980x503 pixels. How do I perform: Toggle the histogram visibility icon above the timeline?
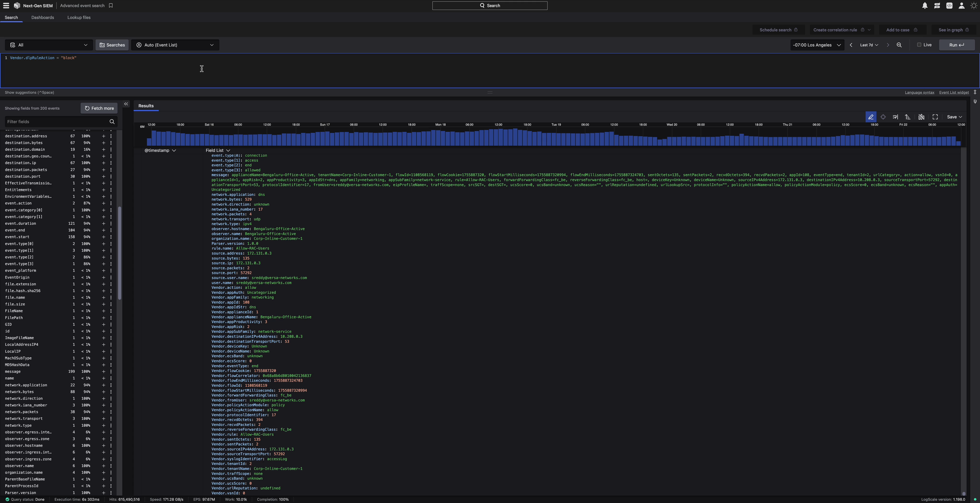(921, 117)
